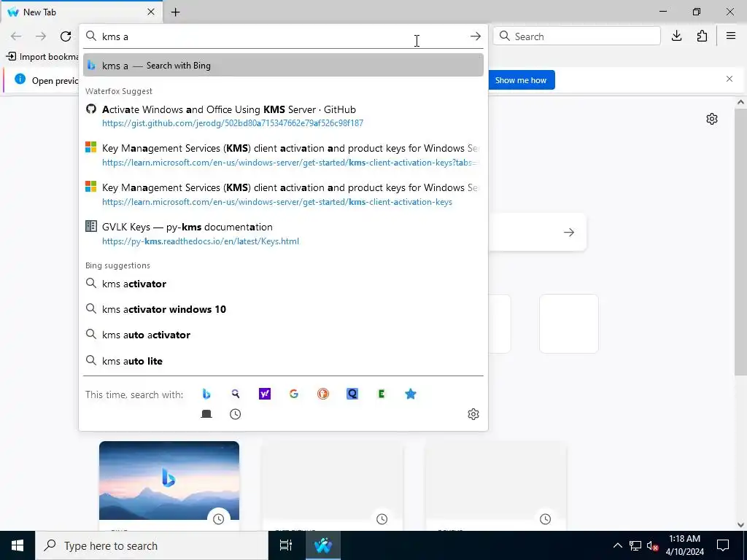Open KMS client activation keys link with tabs parameter
The height and width of the screenshot is (560, 747).
[283, 155]
